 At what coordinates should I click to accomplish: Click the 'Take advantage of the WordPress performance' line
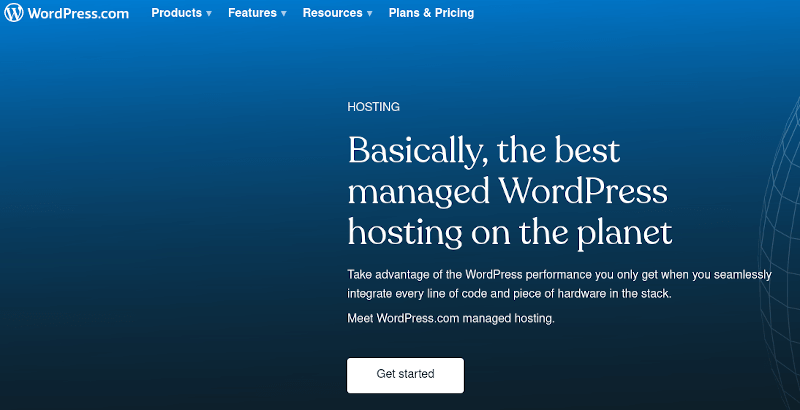tap(559, 275)
